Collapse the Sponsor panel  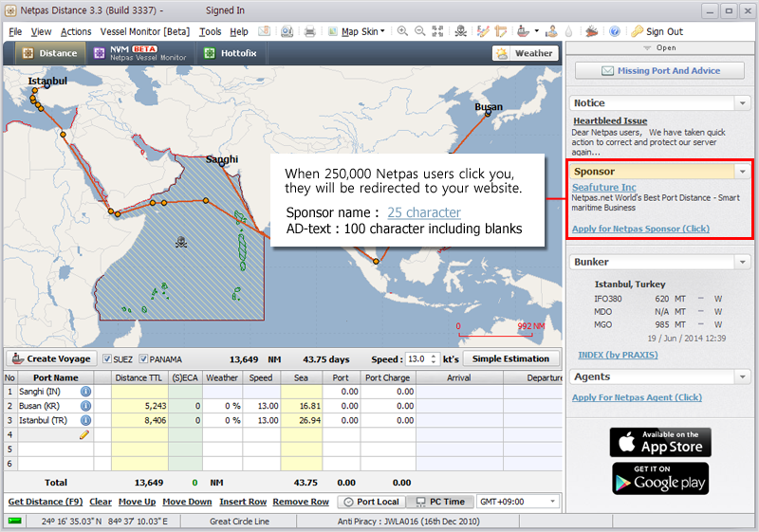pos(743,172)
